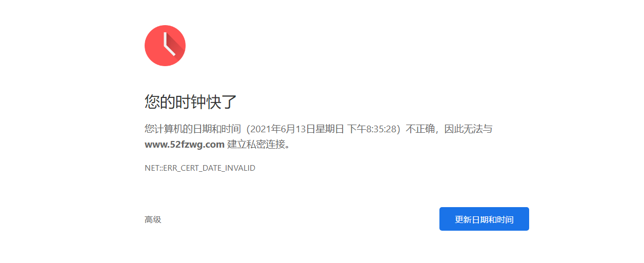Click the 更新日期和时间 button
The height and width of the screenshot is (263, 644).
click(484, 219)
